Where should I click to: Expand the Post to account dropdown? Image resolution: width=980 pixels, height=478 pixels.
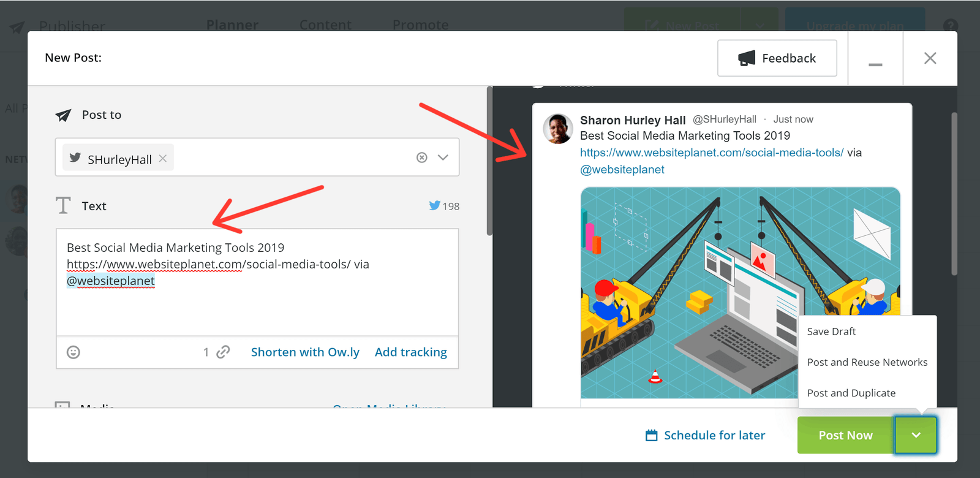[443, 157]
